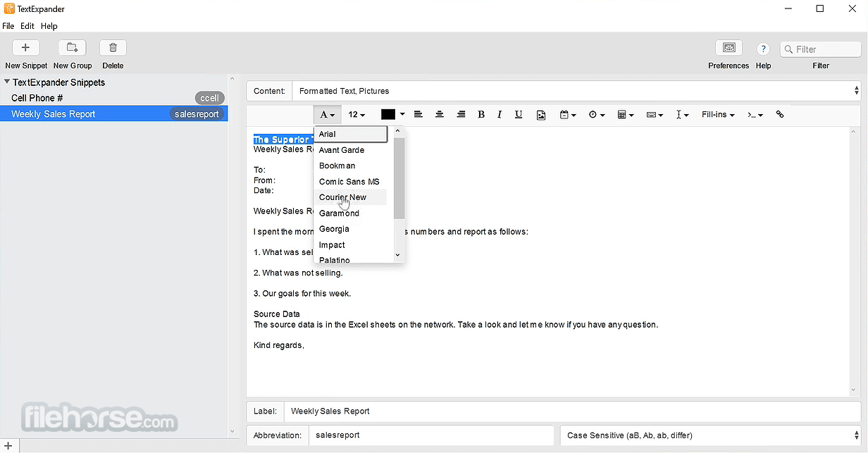Click the 'Date:' line in snippet

[263, 190]
